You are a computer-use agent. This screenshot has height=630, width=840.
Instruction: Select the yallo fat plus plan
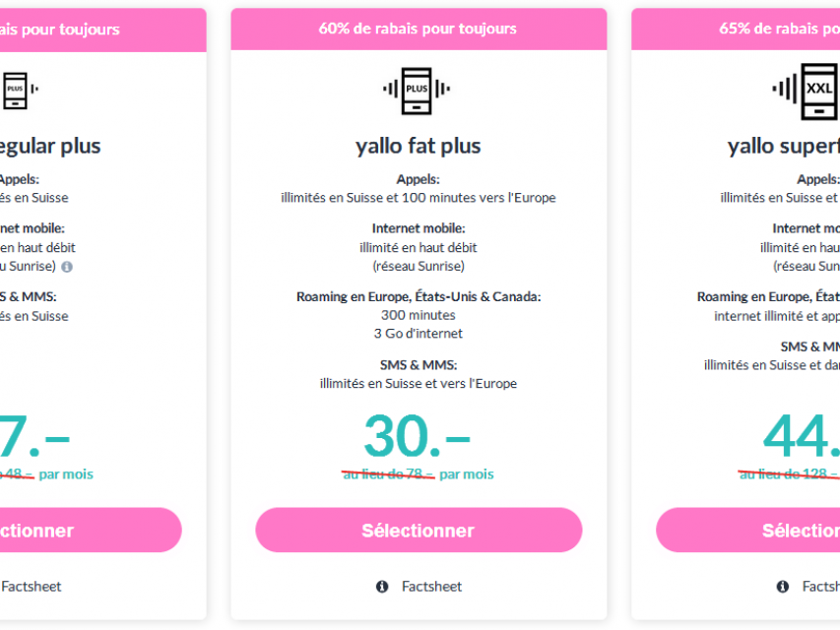[x=419, y=530]
